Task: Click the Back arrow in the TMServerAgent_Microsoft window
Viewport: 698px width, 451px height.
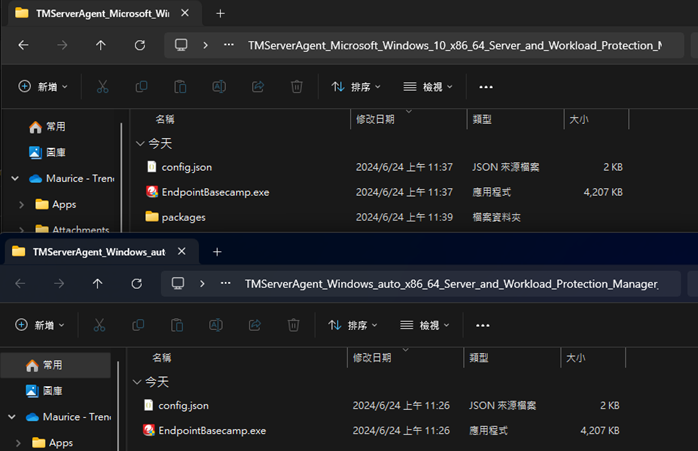Action: [x=23, y=45]
